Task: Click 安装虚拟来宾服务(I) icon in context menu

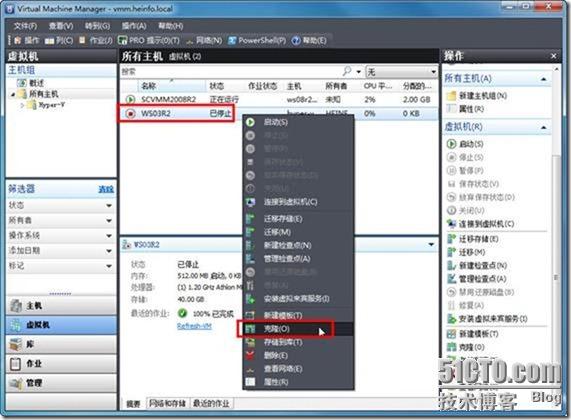Action: coord(250,299)
